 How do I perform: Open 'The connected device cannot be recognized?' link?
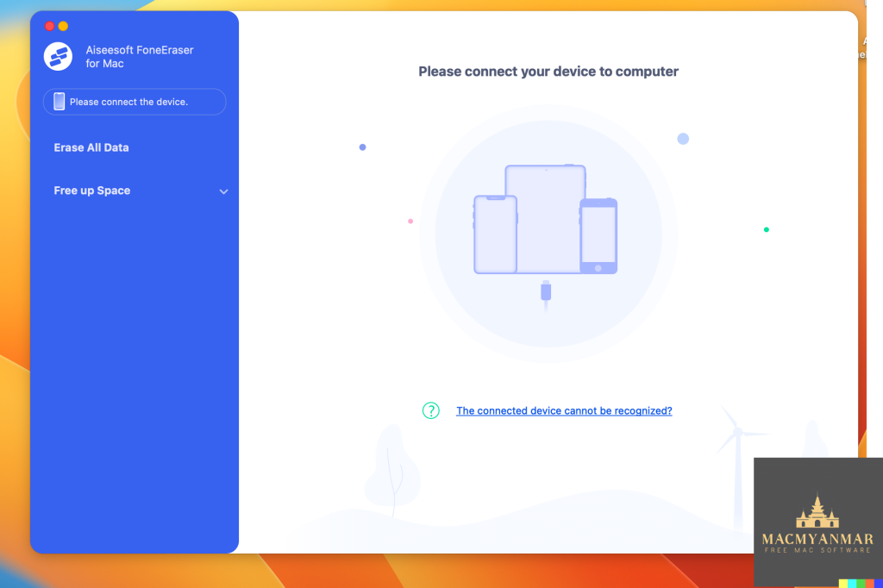coord(564,410)
